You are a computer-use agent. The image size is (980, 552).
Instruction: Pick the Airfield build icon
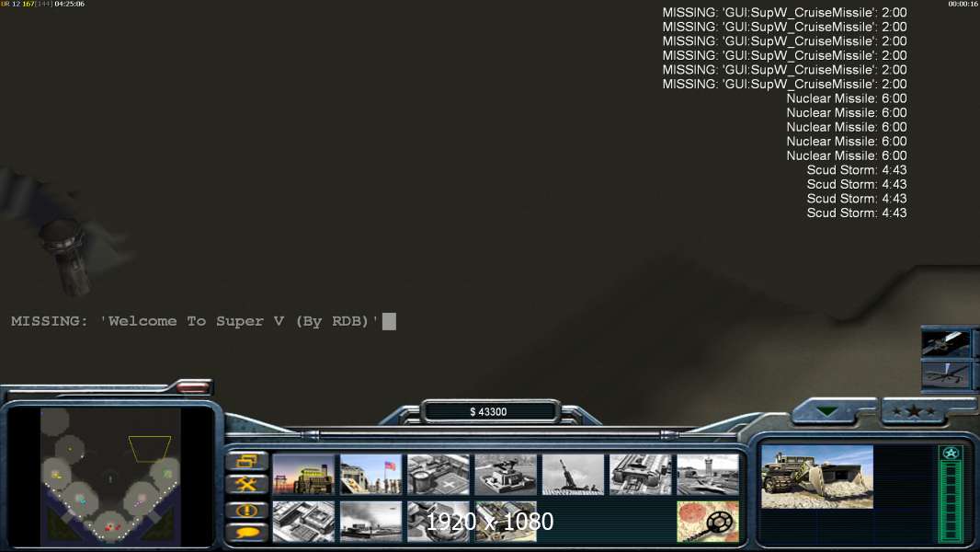click(708, 475)
